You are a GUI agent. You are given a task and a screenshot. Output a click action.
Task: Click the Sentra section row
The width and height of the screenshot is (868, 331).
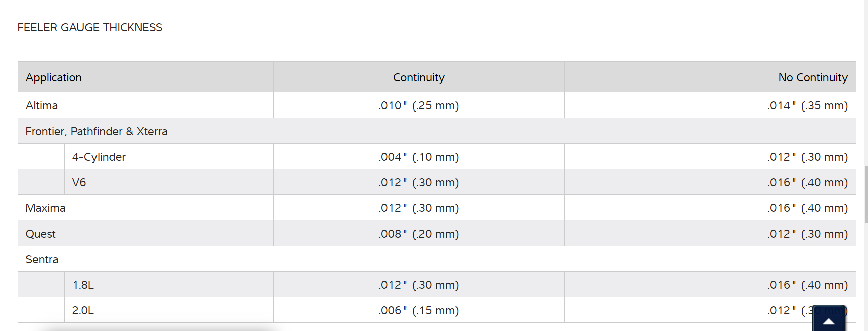(42, 260)
